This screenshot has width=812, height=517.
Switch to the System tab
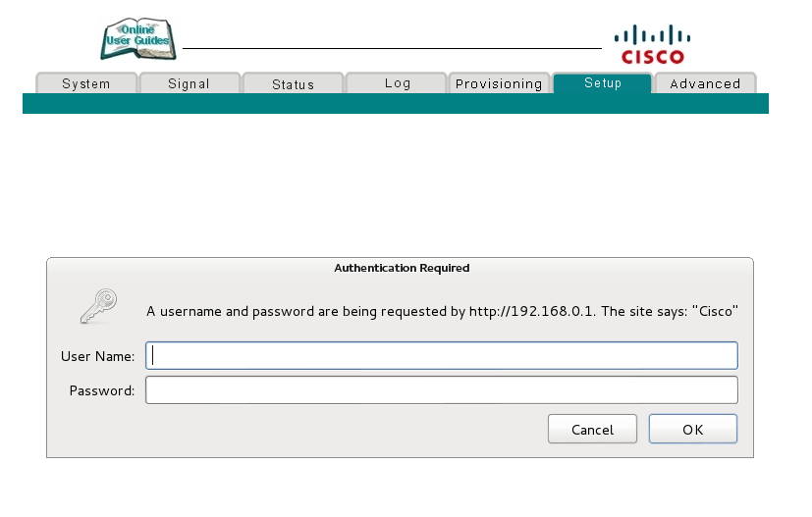(x=86, y=83)
